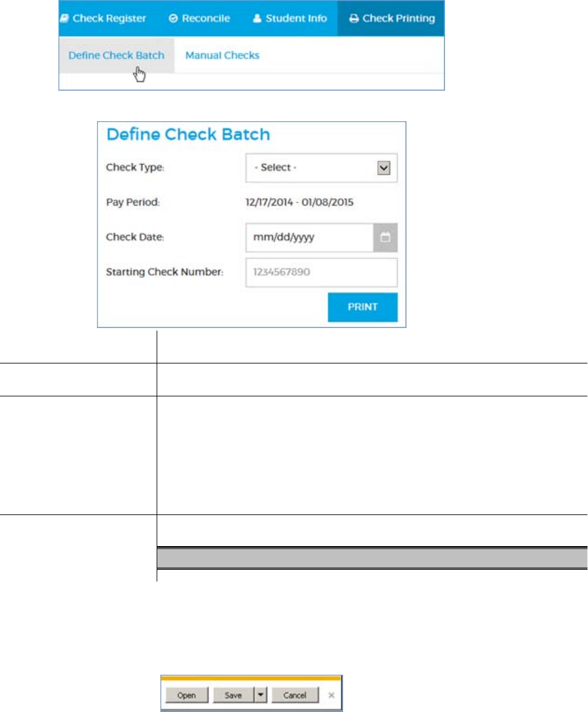Viewport: 588px width, 712px height.
Task: Open the Define Check Batch submenu item
Action: 116,55
